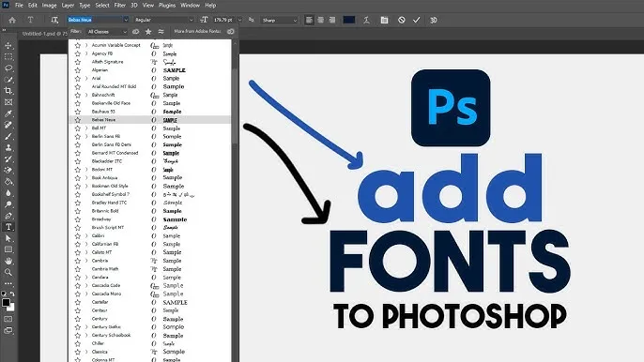Open the text color swatch in options bar
Viewport: 644px width, 362px height.
click(x=349, y=20)
